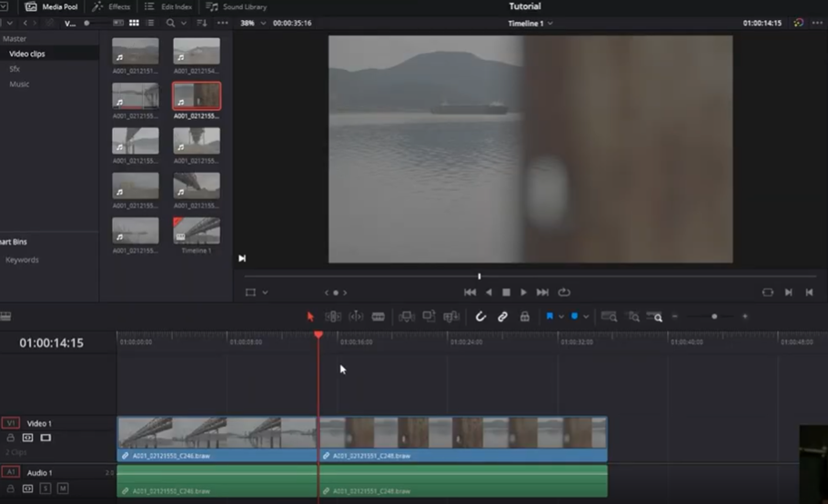Image resolution: width=828 pixels, height=504 pixels.
Task: Open the Sound Library panel
Action: tap(236, 6)
